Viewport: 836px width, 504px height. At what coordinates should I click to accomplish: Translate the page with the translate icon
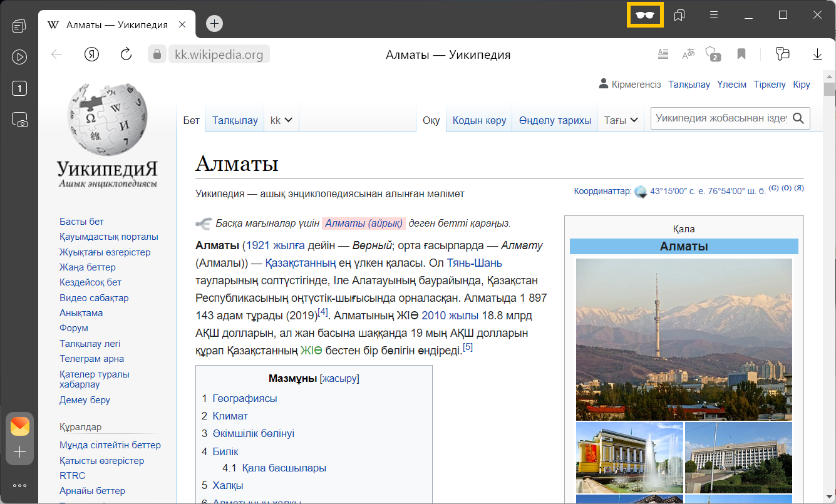[688, 54]
